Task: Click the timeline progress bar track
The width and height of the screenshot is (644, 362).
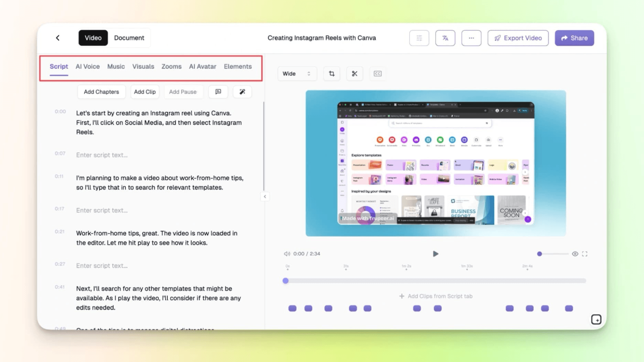Action: 435,281
